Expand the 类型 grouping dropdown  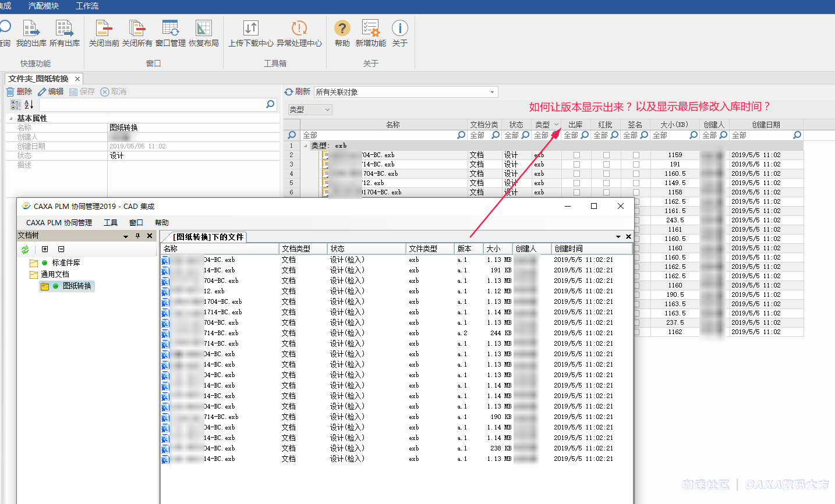327,109
